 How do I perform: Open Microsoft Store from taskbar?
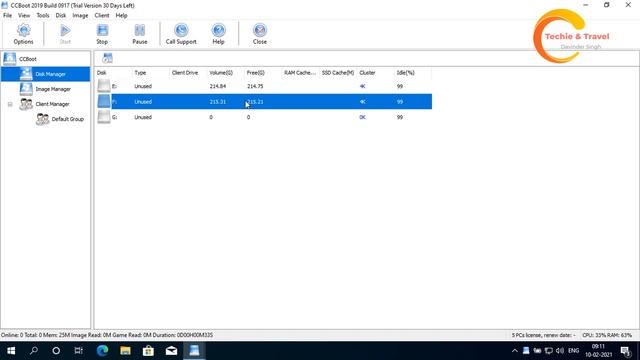148,351
